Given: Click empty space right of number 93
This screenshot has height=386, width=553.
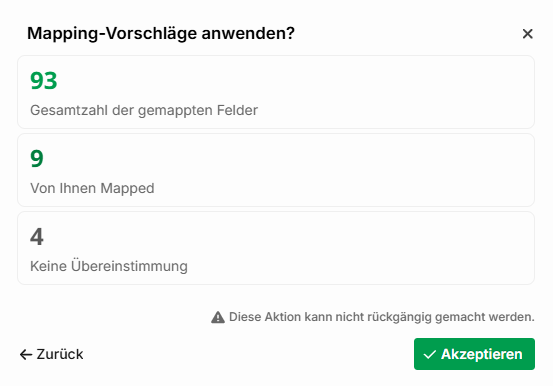Looking at the screenshot, I should [x=282, y=81].
